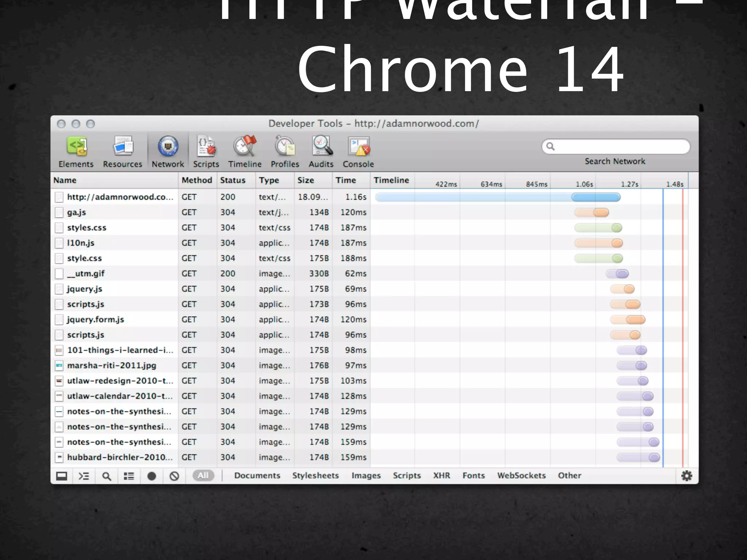
Task: Open the Scripts panel
Action: pyautogui.click(x=206, y=152)
